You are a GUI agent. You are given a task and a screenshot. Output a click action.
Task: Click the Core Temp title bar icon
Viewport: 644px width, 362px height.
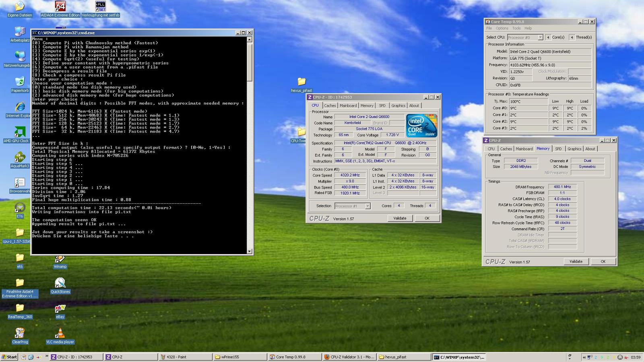click(488, 22)
